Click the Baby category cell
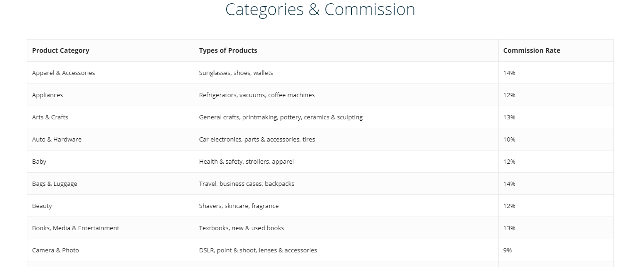 110,161
